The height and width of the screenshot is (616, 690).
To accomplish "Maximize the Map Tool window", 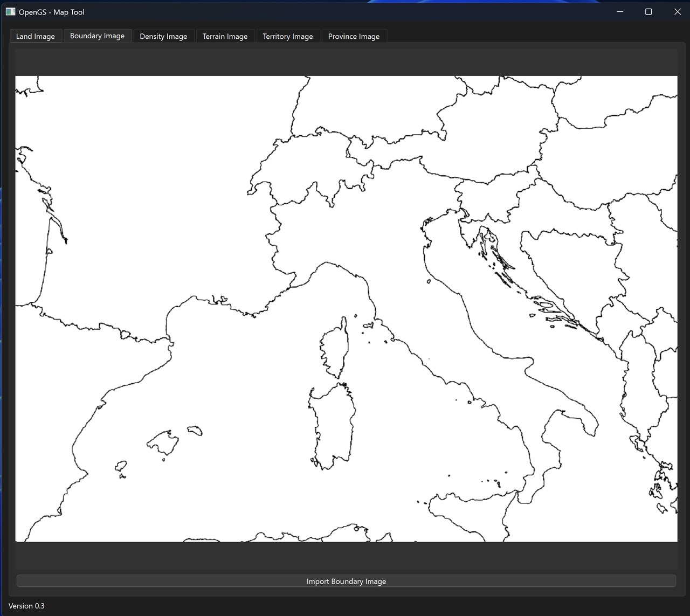I will tap(648, 11).
